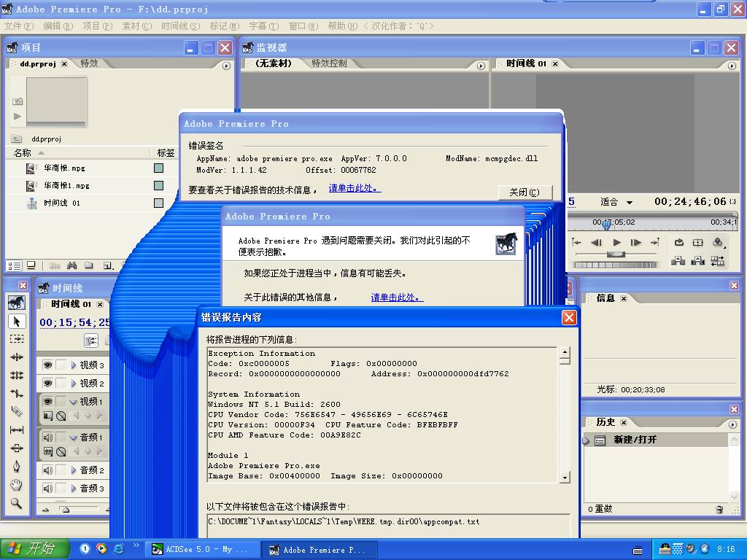Expand the 音频 3 track

tap(74, 489)
